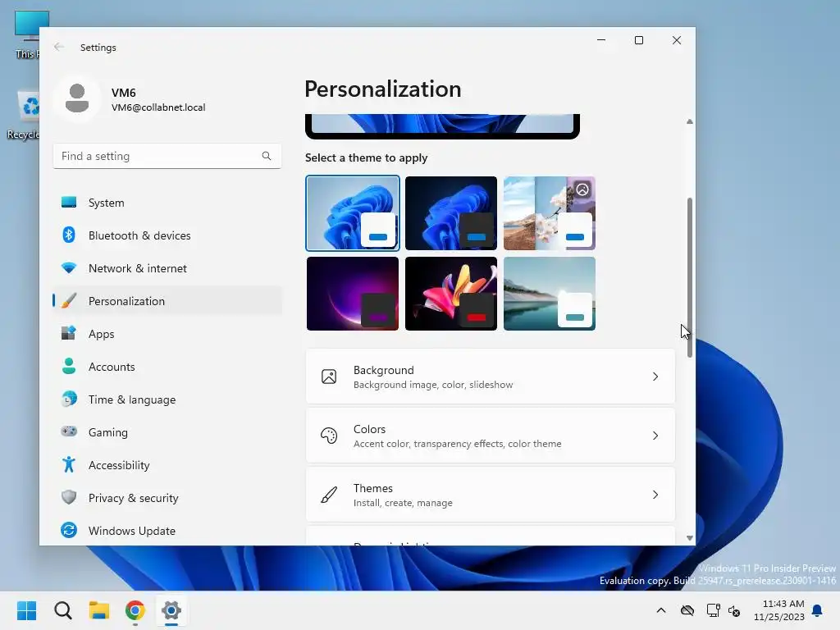
Task: Maximize the Settings window
Action: (638, 40)
